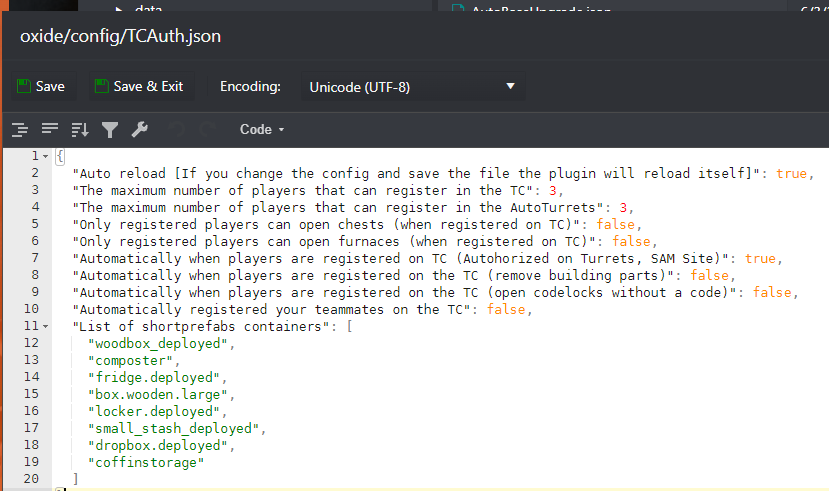The width and height of the screenshot is (829, 491).
Task: Compact JSON data icon in toolbar
Action: [x=50, y=129]
